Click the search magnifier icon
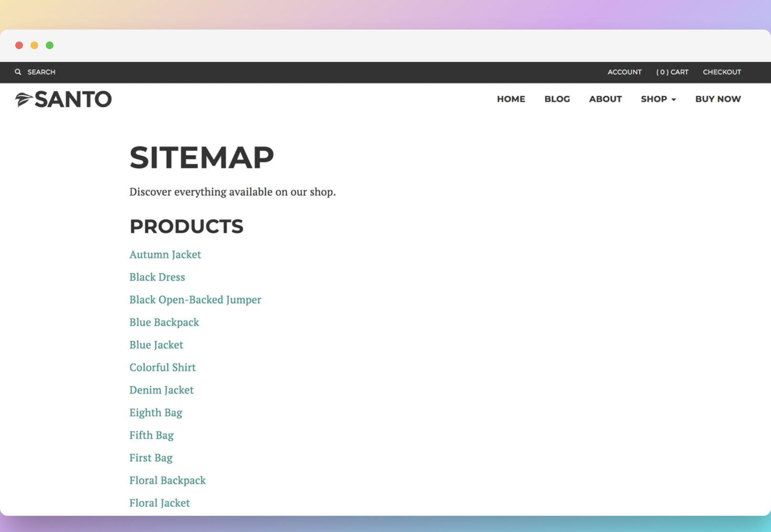771x532 pixels. (x=18, y=72)
